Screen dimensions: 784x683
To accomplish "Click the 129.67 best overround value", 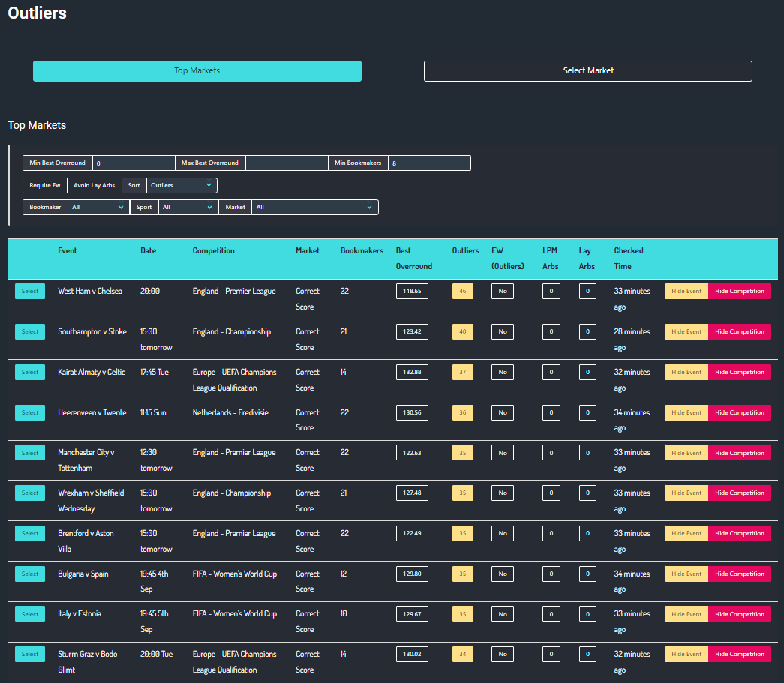I will 412,614.
